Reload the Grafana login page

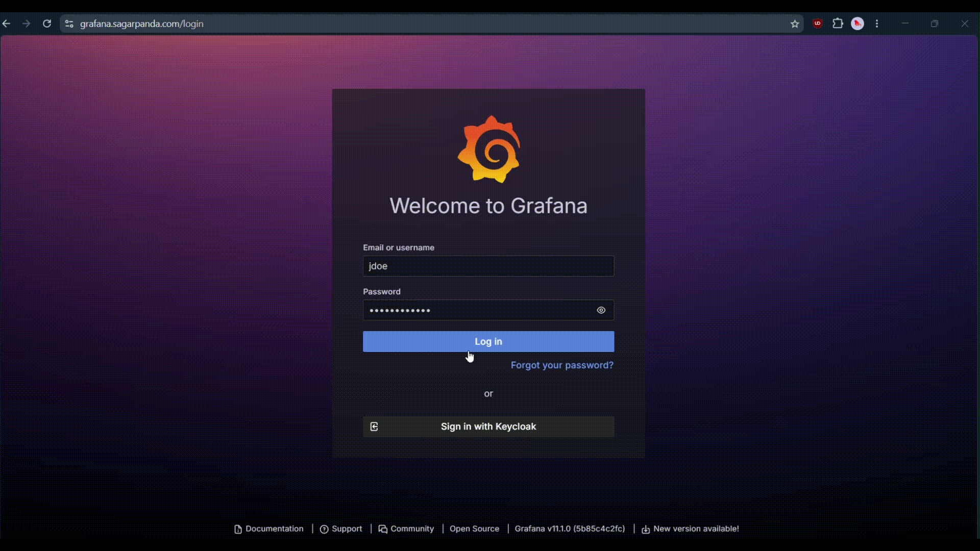coord(47,23)
